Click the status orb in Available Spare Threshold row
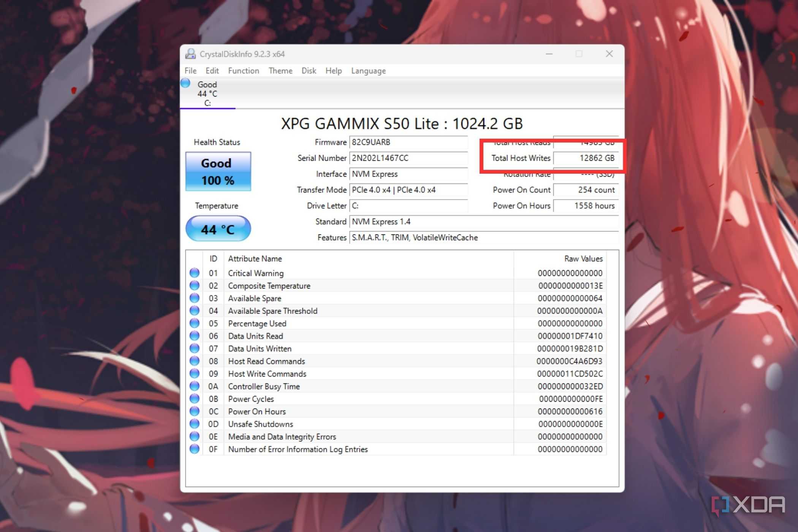The image size is (798, 532). (195, 310)
